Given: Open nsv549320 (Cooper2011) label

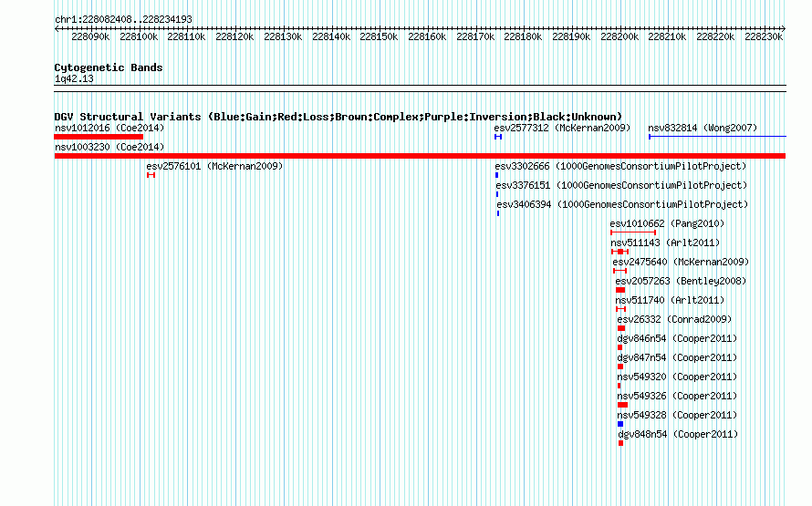Looking at the screenshot, I should pos(677,377).
